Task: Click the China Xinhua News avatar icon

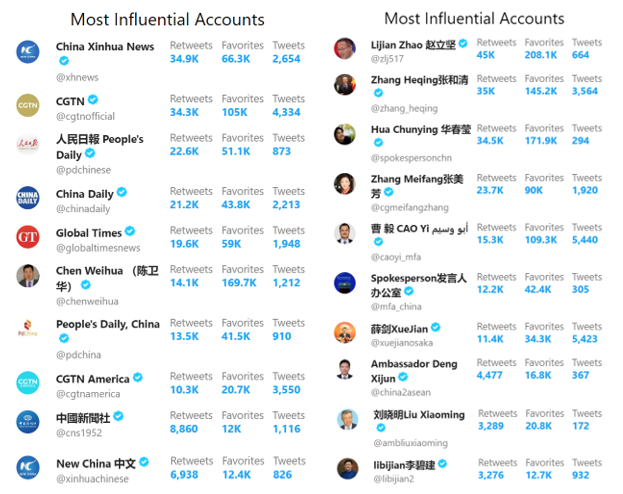Action: [x=28, y=52]
